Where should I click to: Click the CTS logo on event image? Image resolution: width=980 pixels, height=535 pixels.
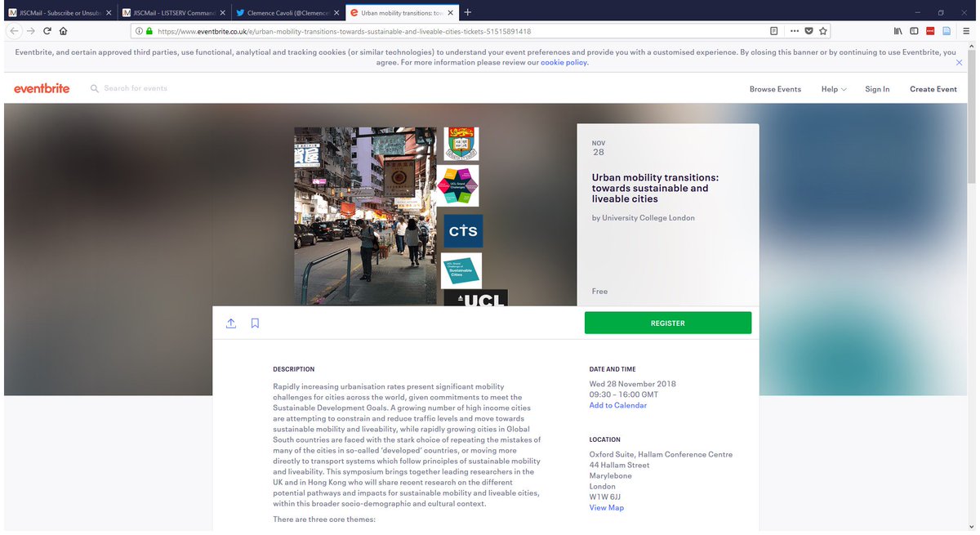pyautogui.click(x=462, y=231)
